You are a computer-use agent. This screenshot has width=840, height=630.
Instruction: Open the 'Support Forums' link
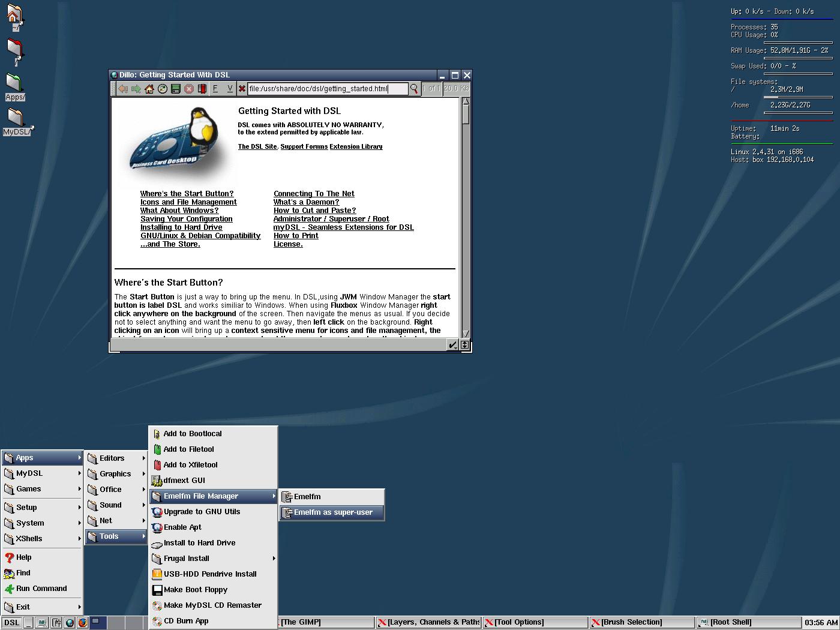click(x=304, y=146)
